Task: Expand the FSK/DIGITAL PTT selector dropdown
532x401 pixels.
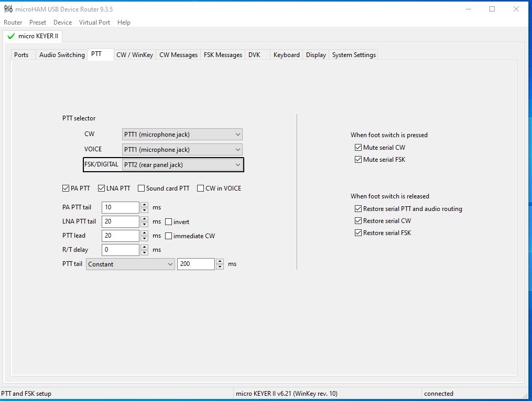Action: point(182,165)
